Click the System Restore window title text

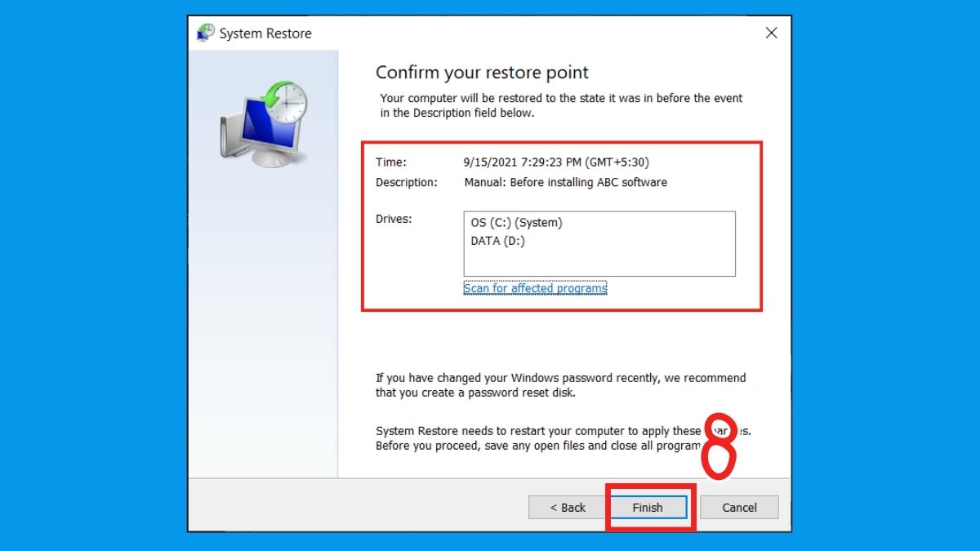pyautogui.click(x=265, y=33)
